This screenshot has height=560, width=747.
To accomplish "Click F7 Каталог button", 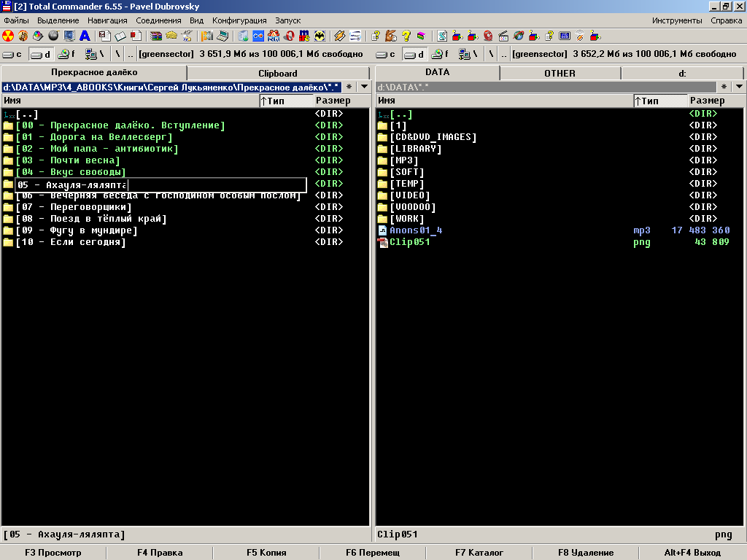I will point(479,553).
